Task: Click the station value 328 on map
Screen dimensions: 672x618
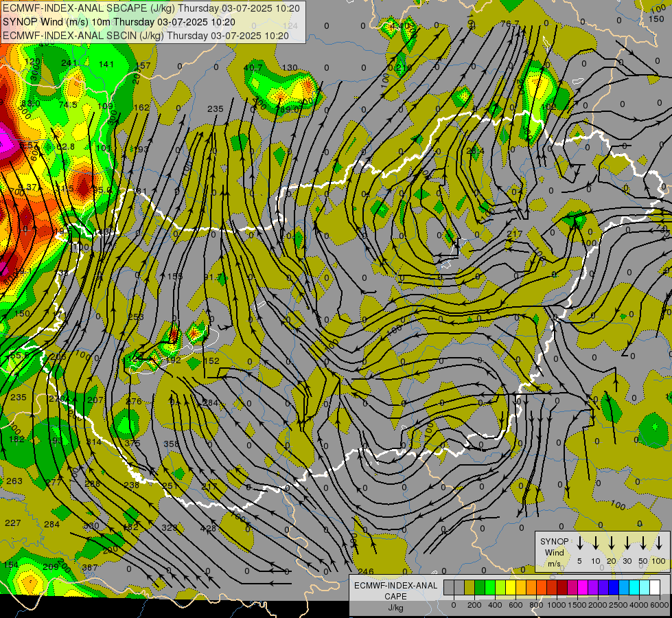Action: pos(170,527)
